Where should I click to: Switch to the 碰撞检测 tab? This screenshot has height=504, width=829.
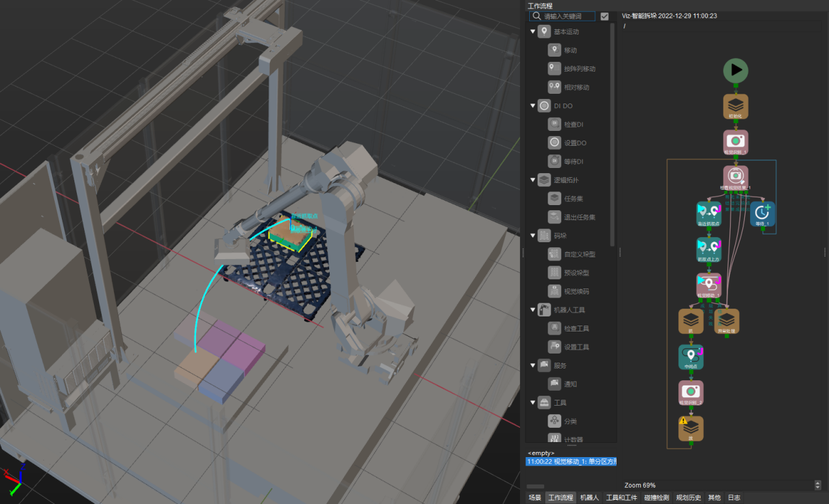[656, 497]
